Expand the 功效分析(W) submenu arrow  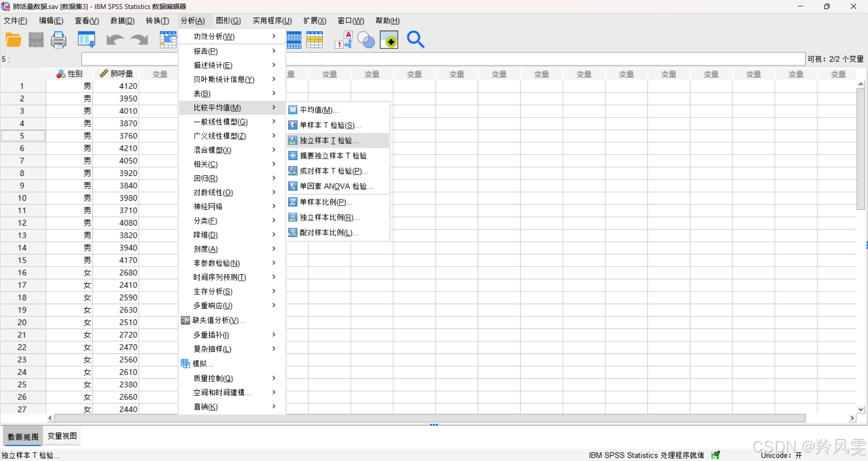(x=274, y=36)
